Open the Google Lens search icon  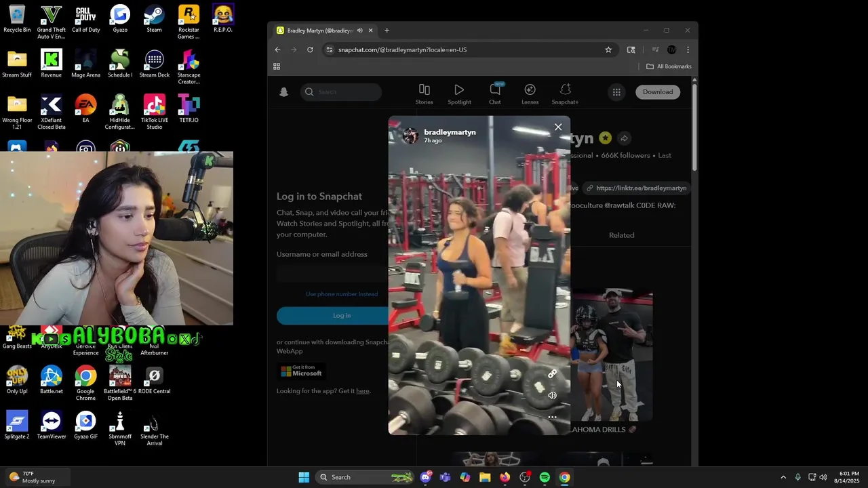[631, 49]
